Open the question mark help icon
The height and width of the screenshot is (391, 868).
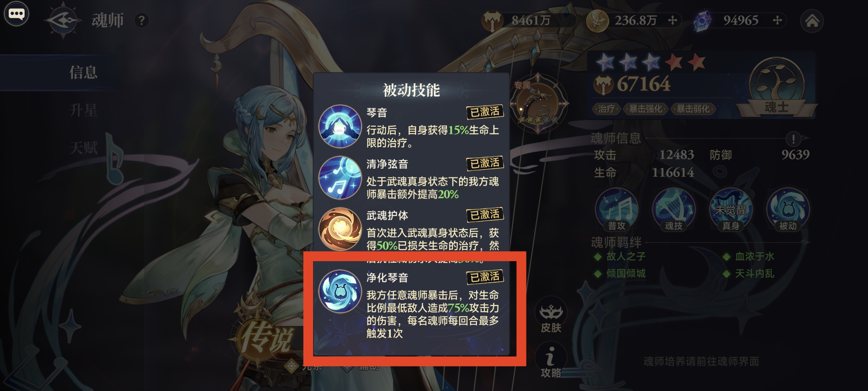click(142, 21)
